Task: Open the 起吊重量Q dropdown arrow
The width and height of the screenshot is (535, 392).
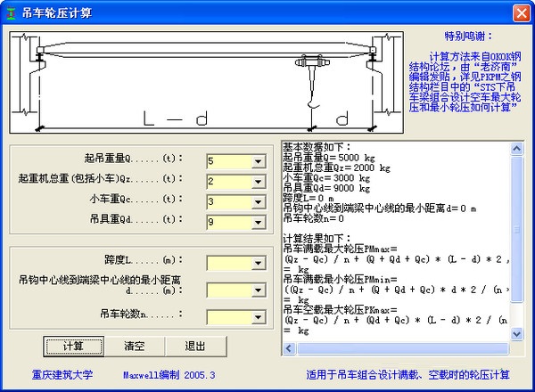Action: [259, 161]
